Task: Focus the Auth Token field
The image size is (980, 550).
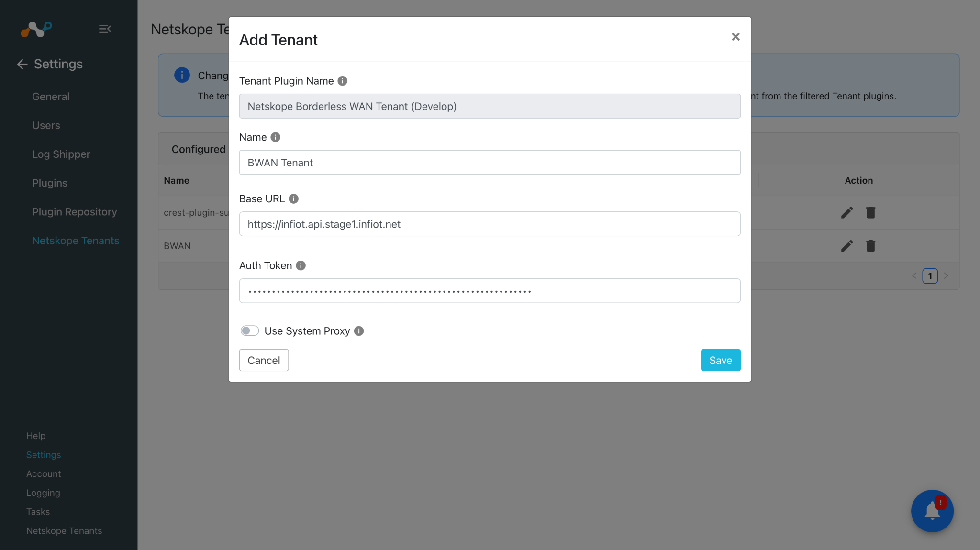Action: point(490,291)
